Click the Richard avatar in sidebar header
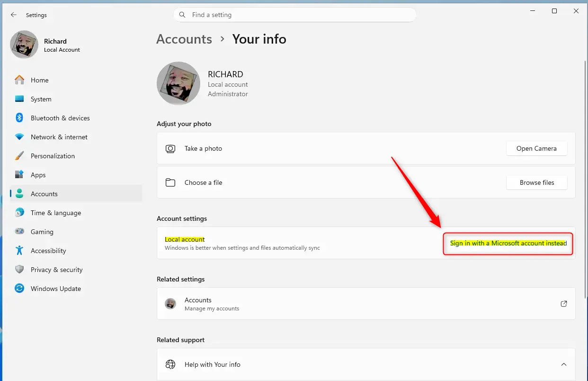 click(x=24, y=45)
